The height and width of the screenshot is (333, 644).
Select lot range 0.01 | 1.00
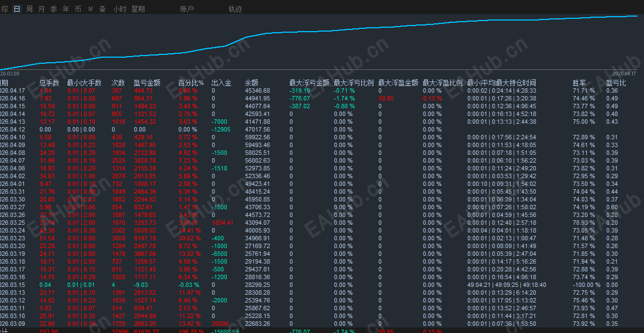pos(81,176)
